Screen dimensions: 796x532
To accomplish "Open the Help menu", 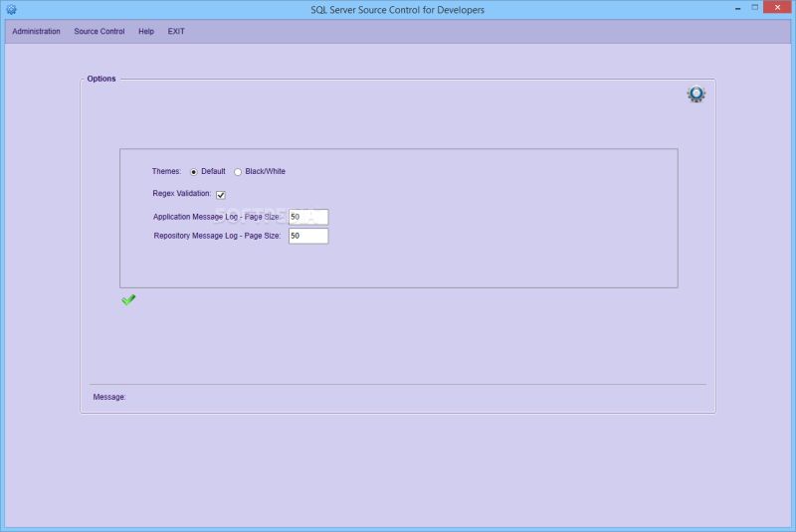I will [146, 32].
